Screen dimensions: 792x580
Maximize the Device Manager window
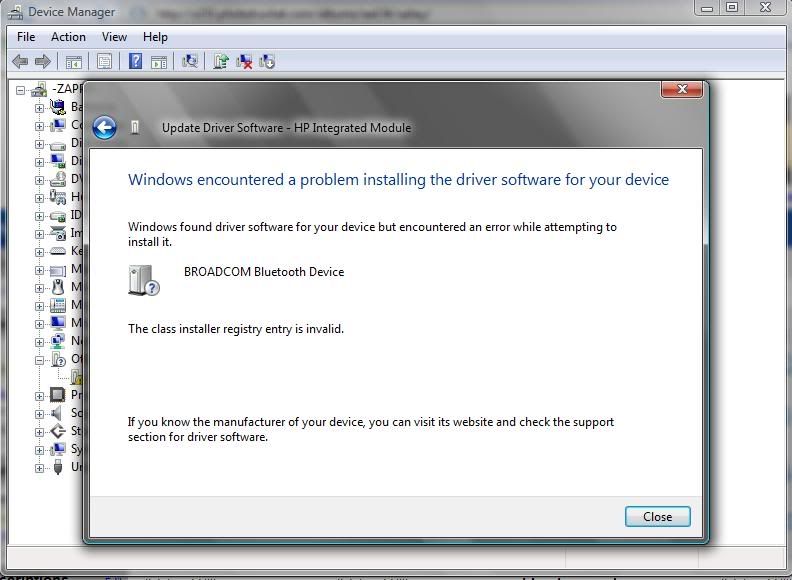[732, 7]
